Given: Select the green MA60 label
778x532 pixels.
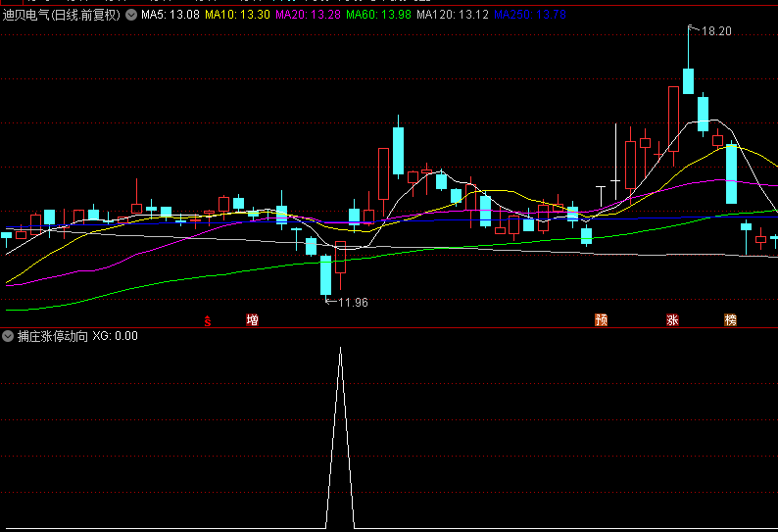Looking at the screenshot, I should [x=379, y=16].
